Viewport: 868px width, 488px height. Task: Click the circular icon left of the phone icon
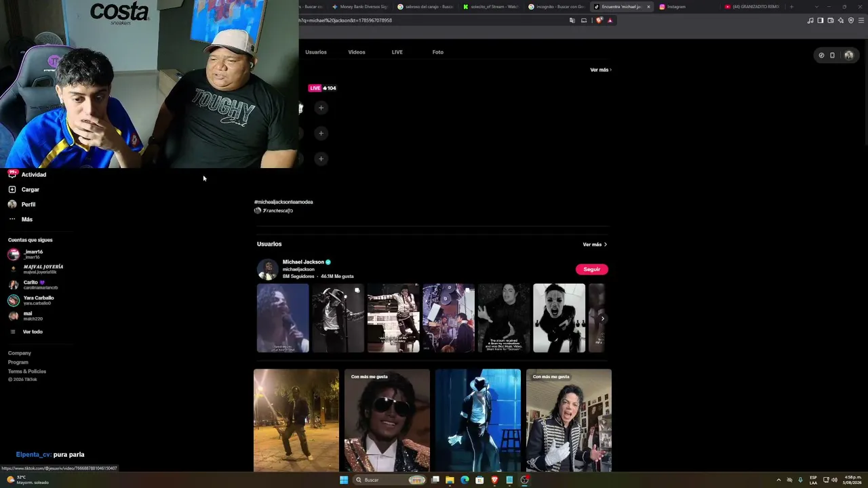pos(821,56)
